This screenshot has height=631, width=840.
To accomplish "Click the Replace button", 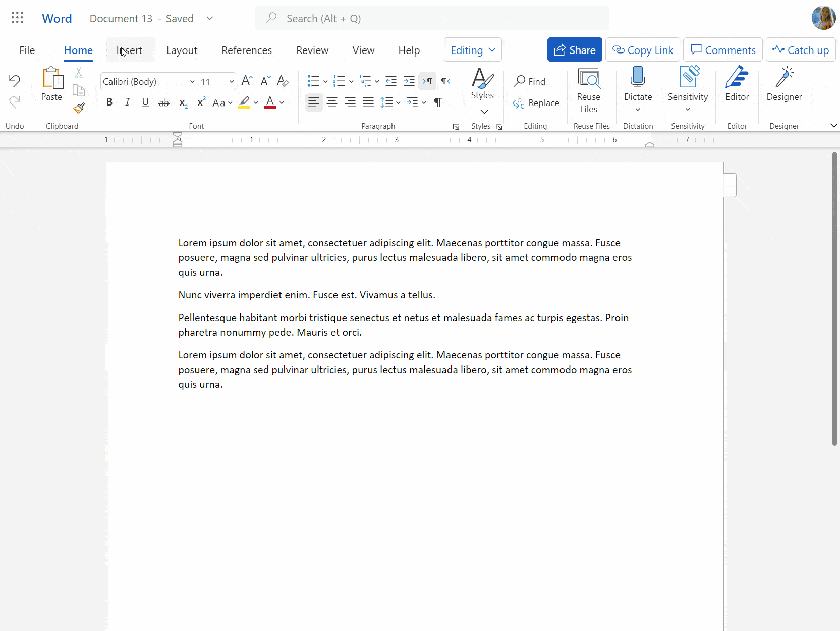I will click(x=536, y=103).
